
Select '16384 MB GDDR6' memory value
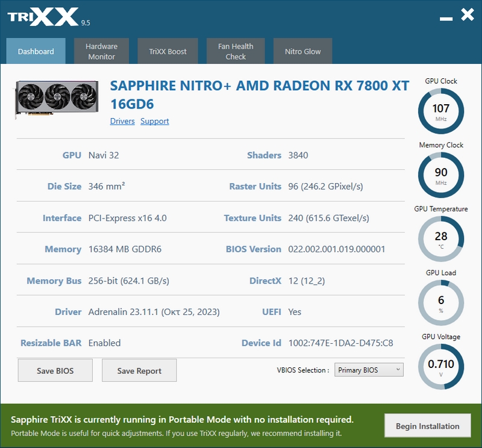pyautogui.click(x=125, y=249)
